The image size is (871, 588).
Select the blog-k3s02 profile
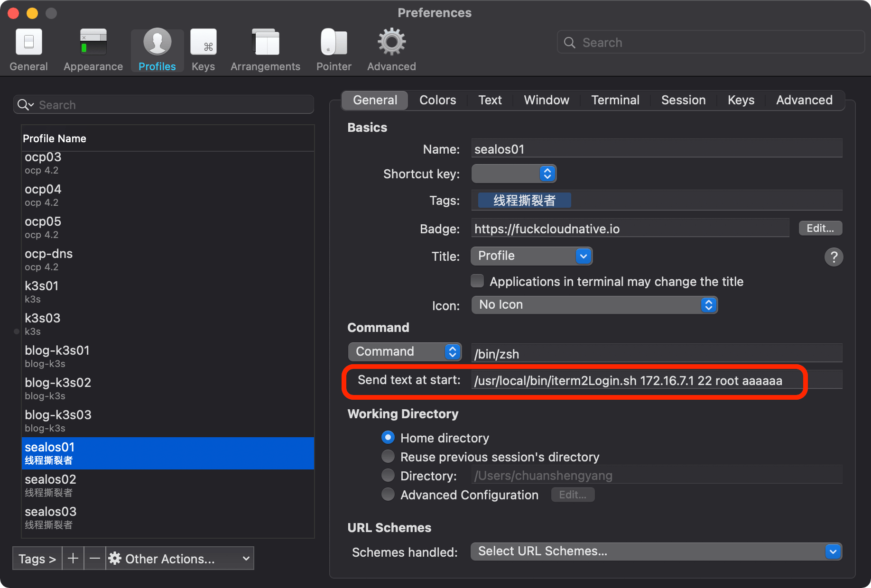click(168, 388)
